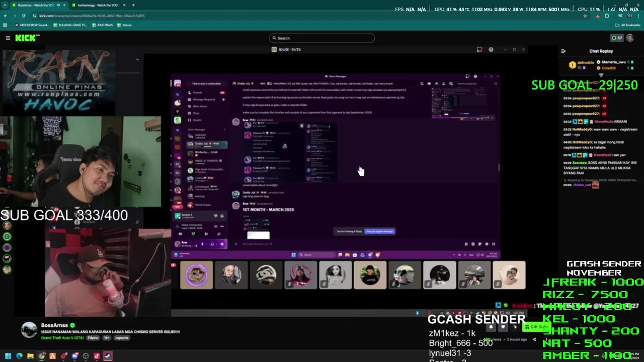Reload the current page
The height and width of the screenshot is (362, 644).
(x=23, y=16)
